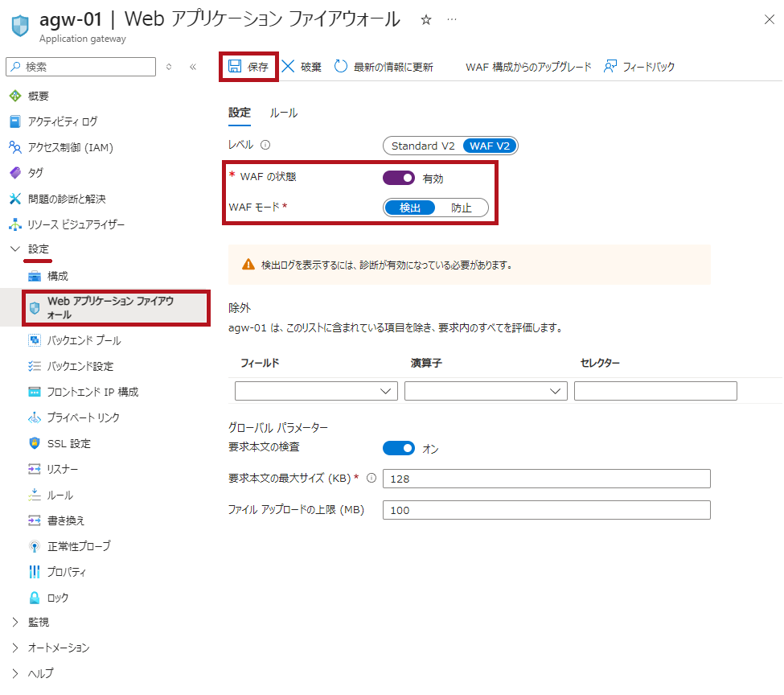Image resolution: width=784 pixels, height=695 pixels.
Task: Open バックエンド プール in the sidebar
Action: (84, 340)
